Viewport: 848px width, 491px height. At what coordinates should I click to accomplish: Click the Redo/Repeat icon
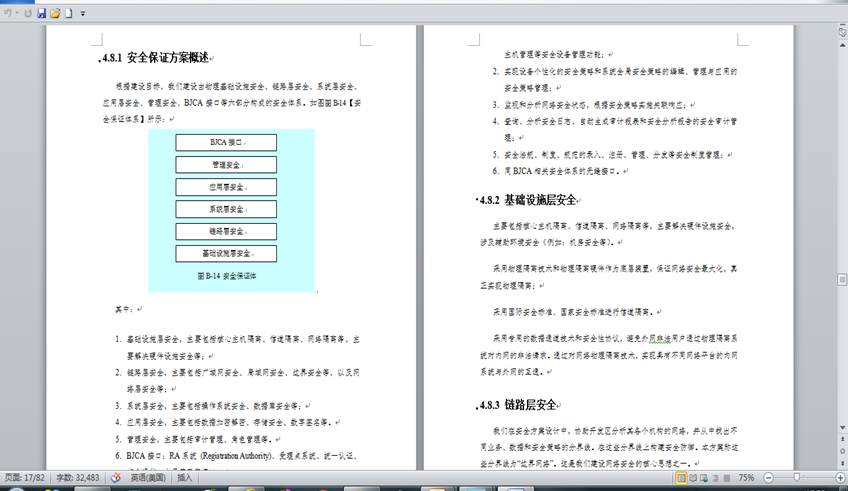point(28,13)
